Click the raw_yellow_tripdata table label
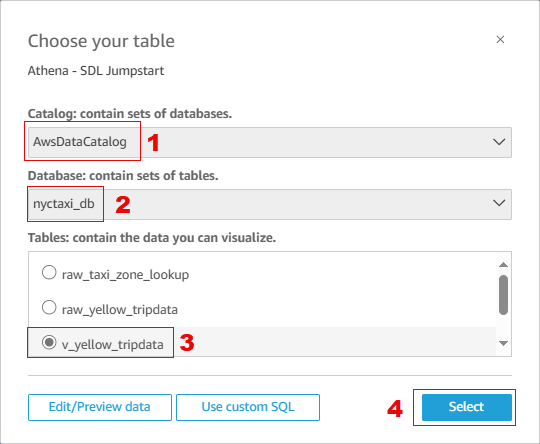Viewport: 540px width, 444px height. (x=120, y=310)
